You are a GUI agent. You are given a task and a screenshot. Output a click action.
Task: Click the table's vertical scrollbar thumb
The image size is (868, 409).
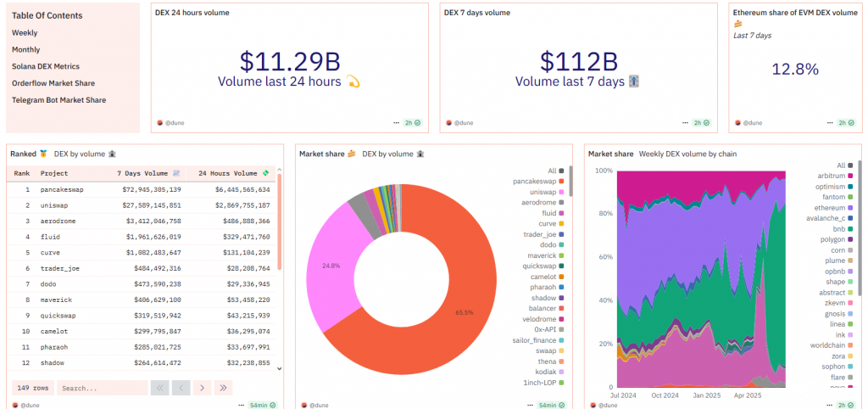click(279, 221)
